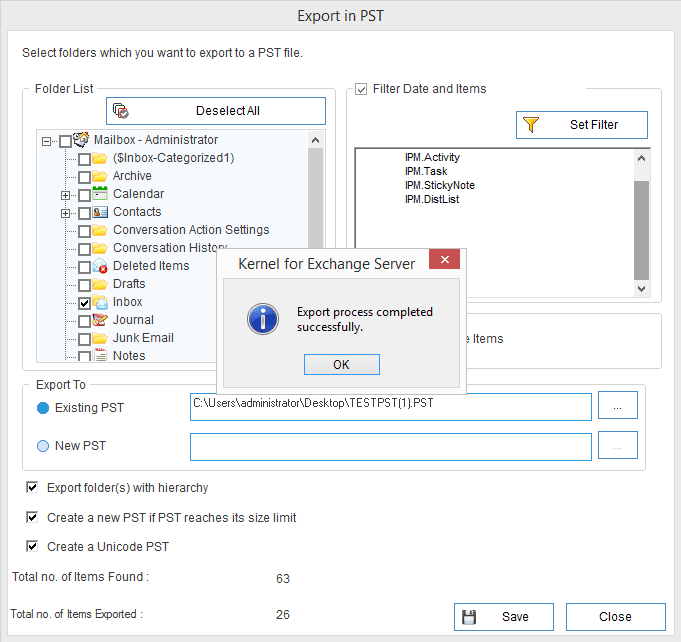
Task: Click the blue information icon in dialog
Action: [263, 319]
